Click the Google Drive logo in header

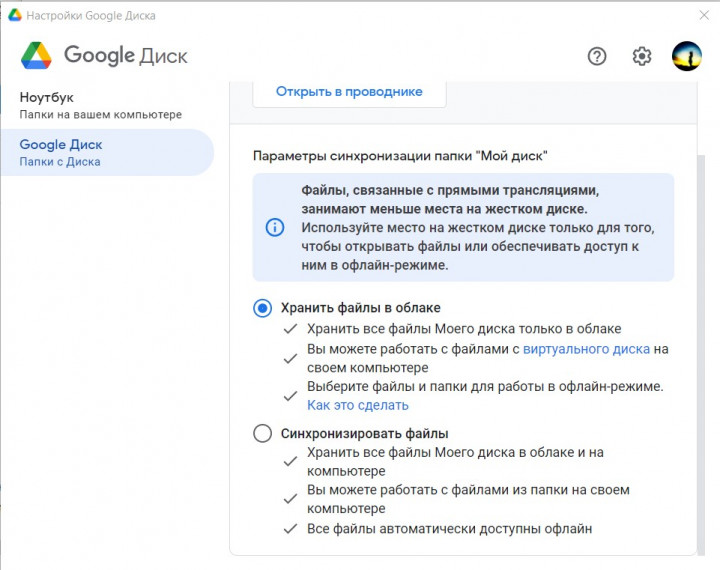(x=37, y=55)
